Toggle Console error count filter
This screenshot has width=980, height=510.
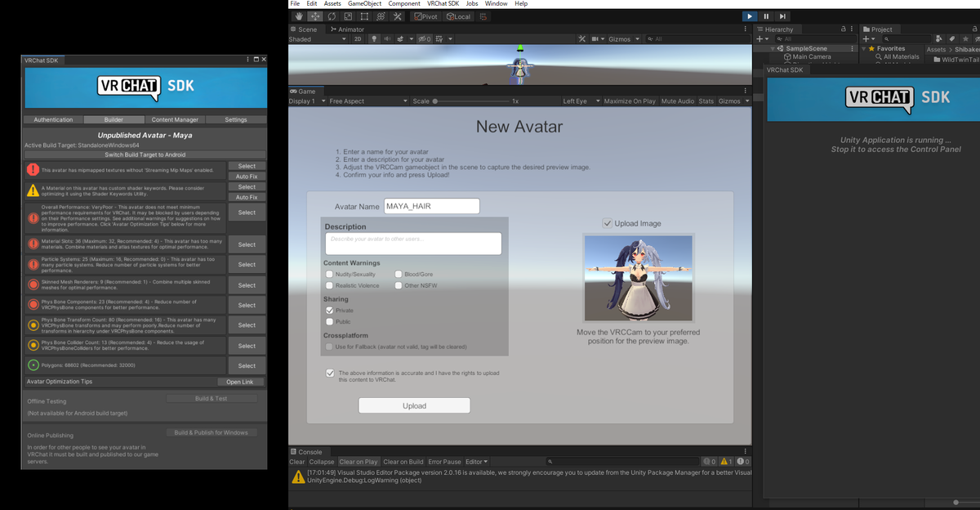[x=743, y=462]
